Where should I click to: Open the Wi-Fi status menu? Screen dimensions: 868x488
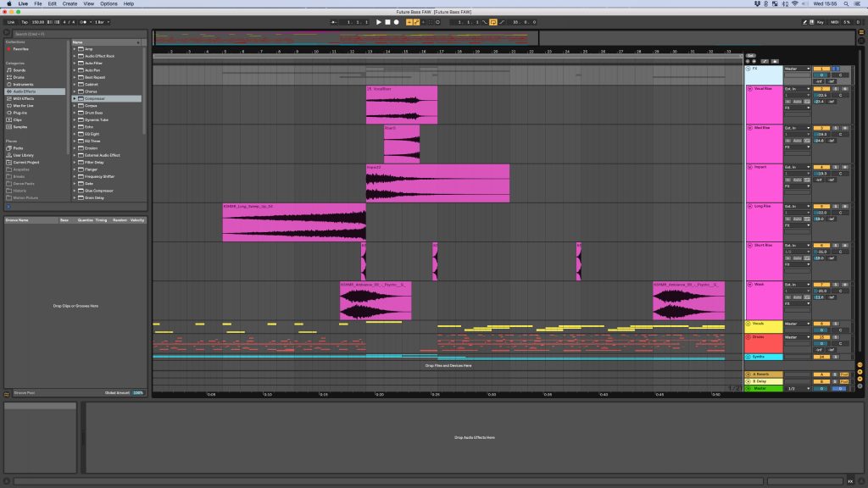[795, 4]
